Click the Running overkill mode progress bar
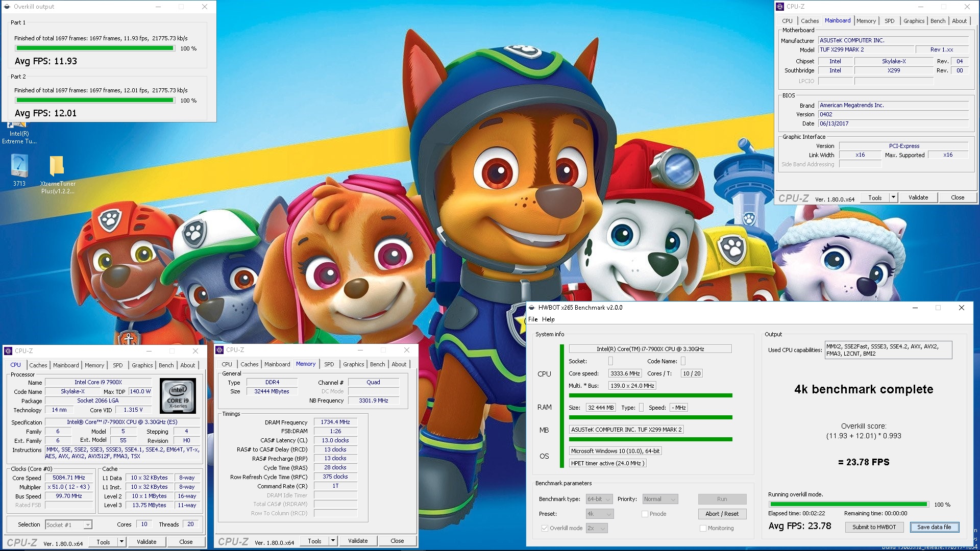980x551 pixels. [x=848, y=504]
